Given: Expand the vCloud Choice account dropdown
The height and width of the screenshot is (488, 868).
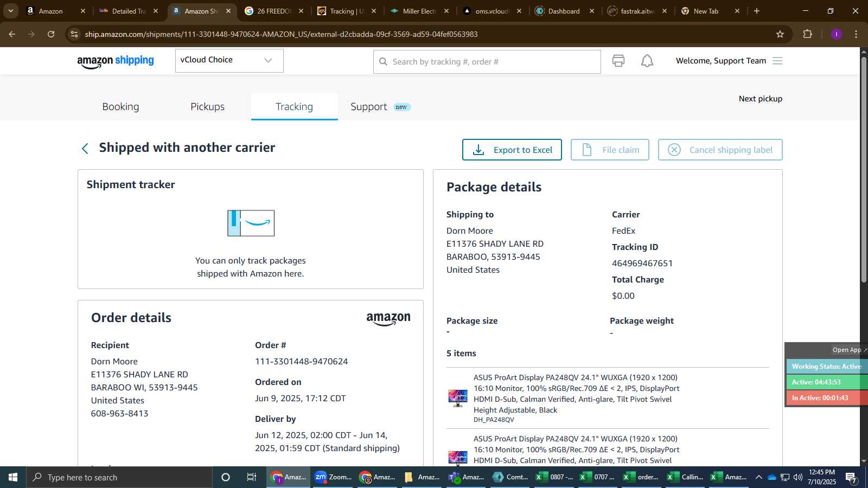Looking at the screenshot, I should pos(229,60).
